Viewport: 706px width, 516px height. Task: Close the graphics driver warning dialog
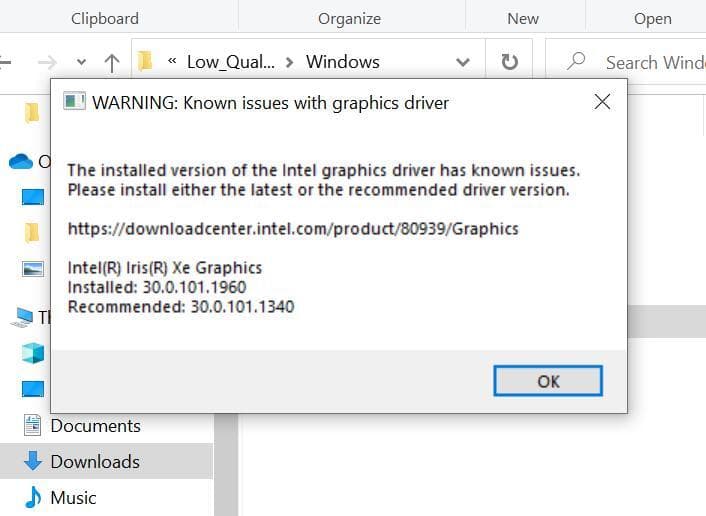[602, 102]
